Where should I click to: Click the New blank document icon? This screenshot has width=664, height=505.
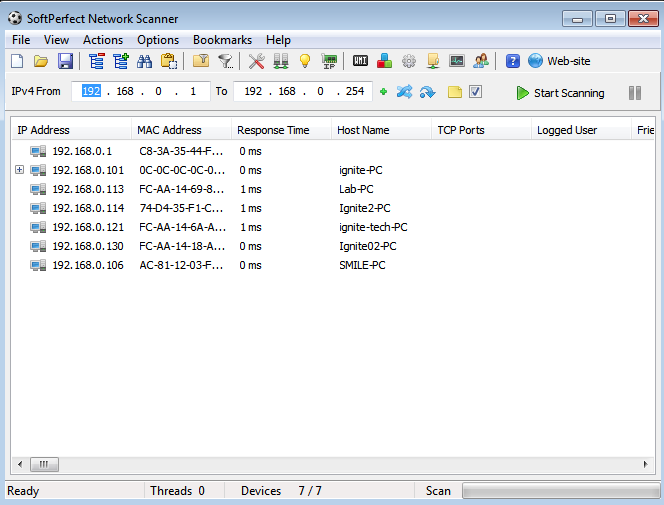click(x=17, y=61)
